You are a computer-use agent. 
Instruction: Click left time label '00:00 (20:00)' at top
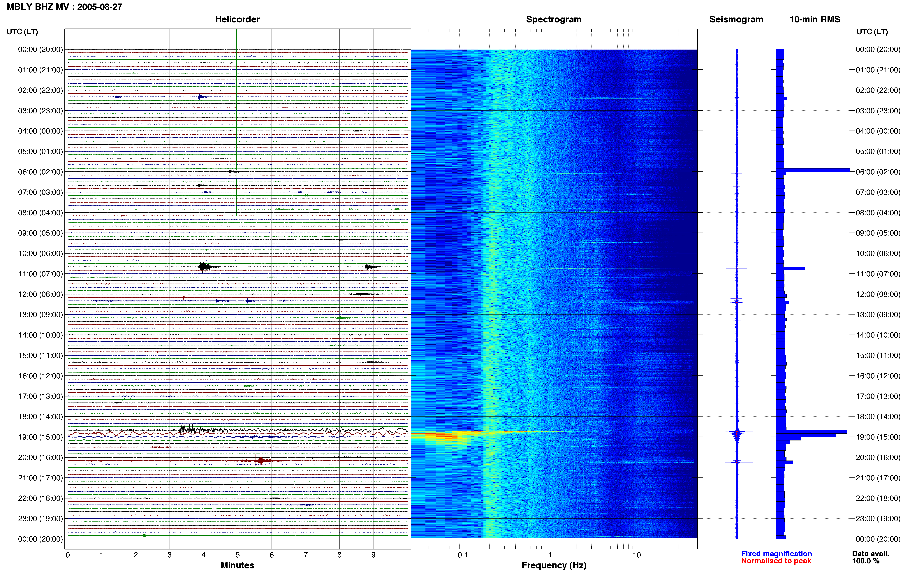[41, 49]
